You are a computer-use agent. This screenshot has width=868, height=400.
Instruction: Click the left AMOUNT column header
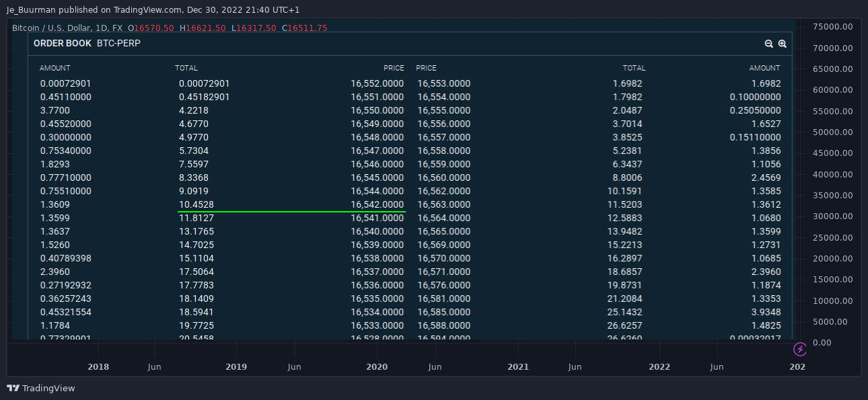pyautogui.click(x=55, y=68)
